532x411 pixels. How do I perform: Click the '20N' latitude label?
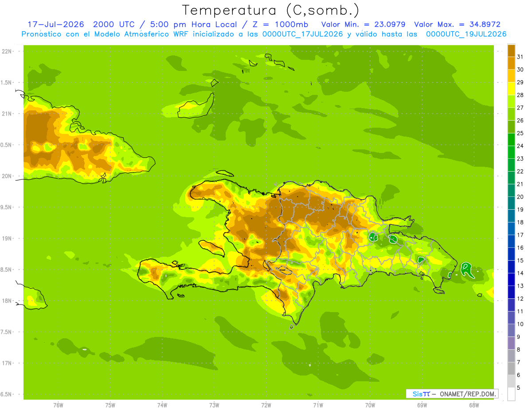coord(8,176)
